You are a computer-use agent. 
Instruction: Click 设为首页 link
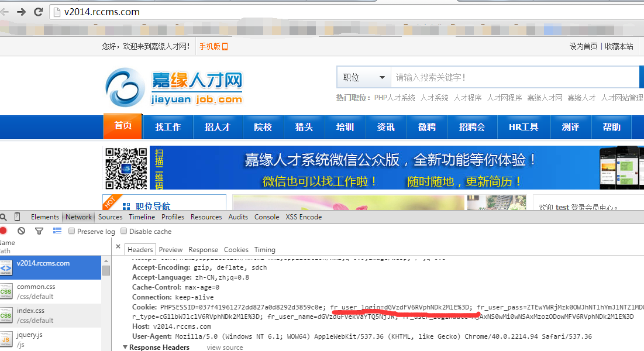click(583, 46)
